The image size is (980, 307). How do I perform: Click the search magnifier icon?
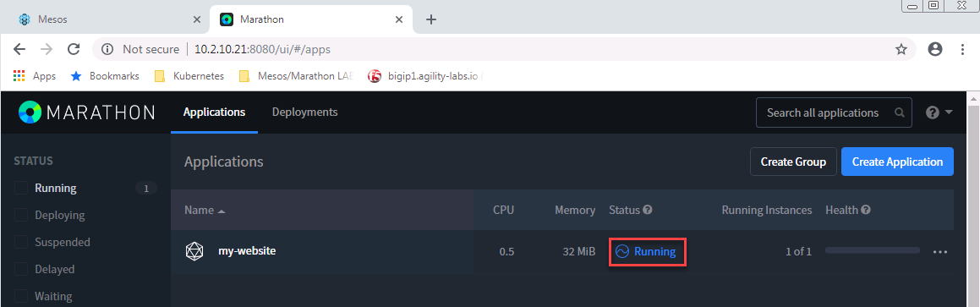click(x=900, y=113)
